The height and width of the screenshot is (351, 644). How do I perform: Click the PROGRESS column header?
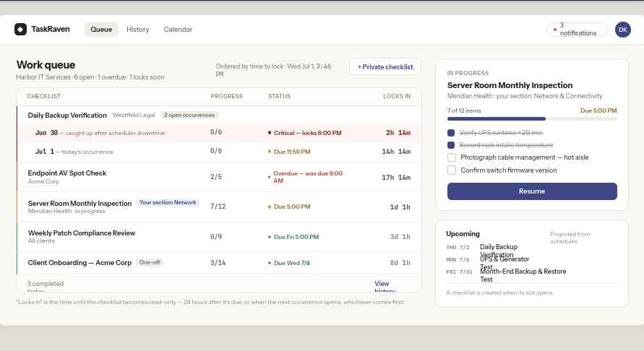click(227, 96)
